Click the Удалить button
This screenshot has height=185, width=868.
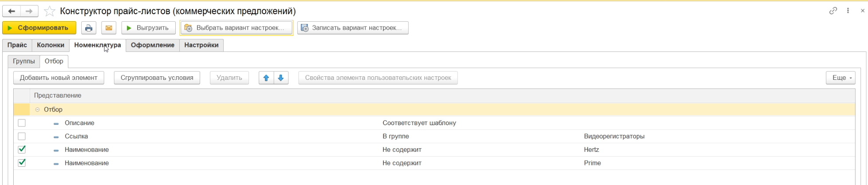click(229, 78)
